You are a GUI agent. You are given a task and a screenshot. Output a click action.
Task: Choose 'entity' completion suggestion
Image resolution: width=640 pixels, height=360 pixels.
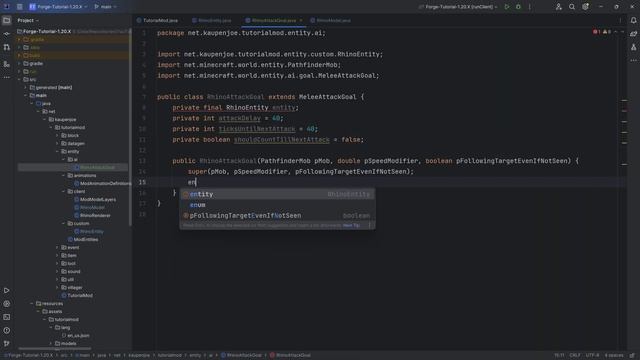coord(278,194)
